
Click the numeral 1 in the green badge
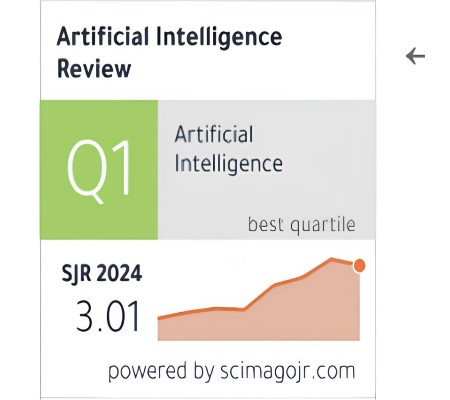(121, 167)
